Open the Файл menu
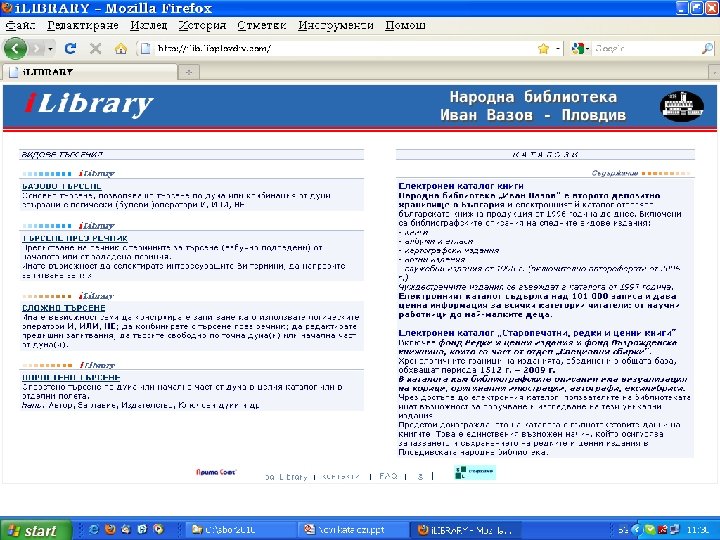Viewport: 720px width, 540px height. (x=20, y=25)
